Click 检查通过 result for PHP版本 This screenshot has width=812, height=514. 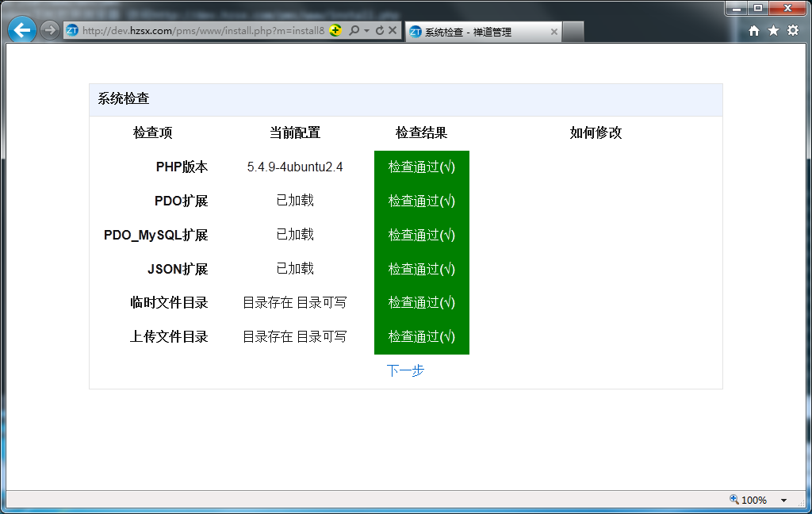[x=422, y=167]
